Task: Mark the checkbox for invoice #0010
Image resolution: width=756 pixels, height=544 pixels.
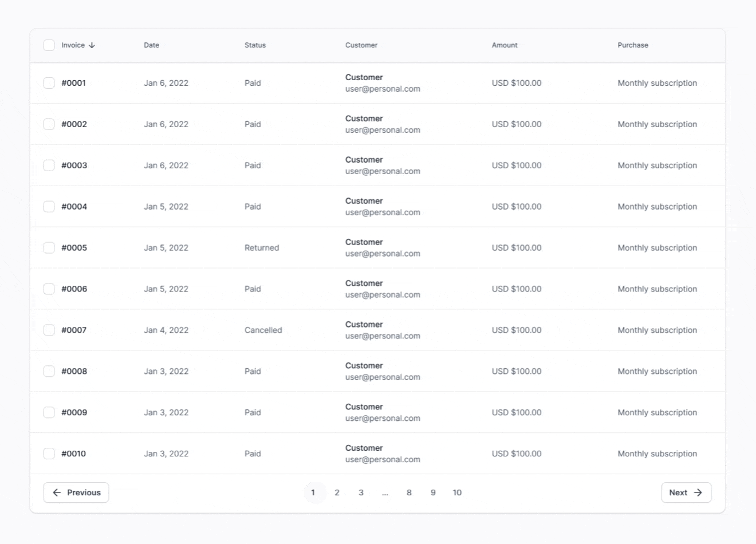Action: pos(49,454)
